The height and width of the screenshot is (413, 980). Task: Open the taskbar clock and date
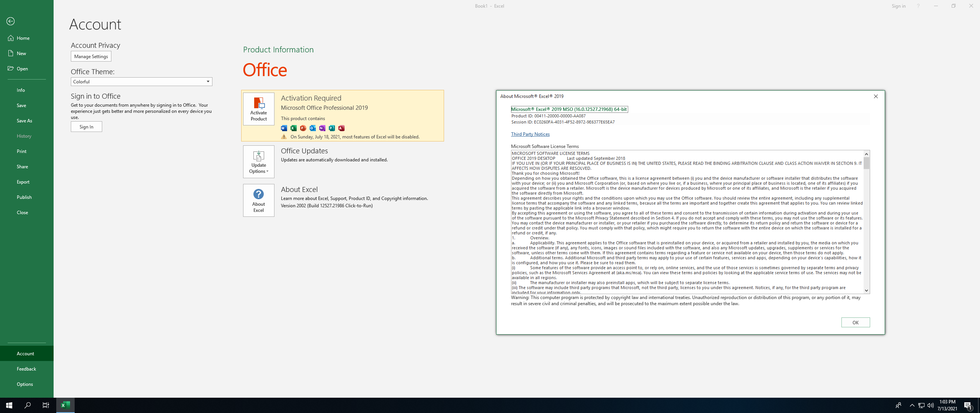(x=947, y=405)
